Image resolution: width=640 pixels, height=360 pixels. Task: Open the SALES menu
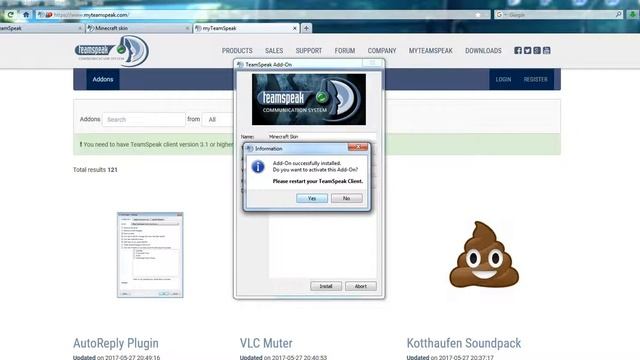(274, 51)
